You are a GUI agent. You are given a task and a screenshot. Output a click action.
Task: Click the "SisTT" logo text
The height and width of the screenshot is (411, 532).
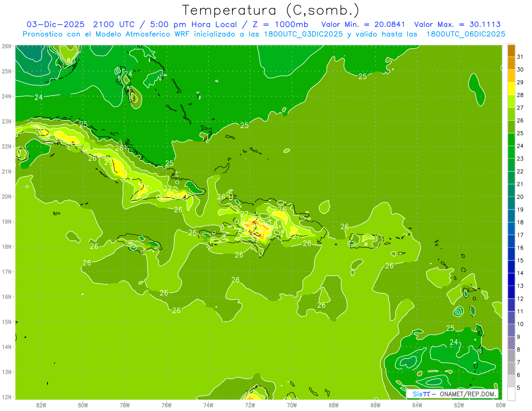[421, 394]
